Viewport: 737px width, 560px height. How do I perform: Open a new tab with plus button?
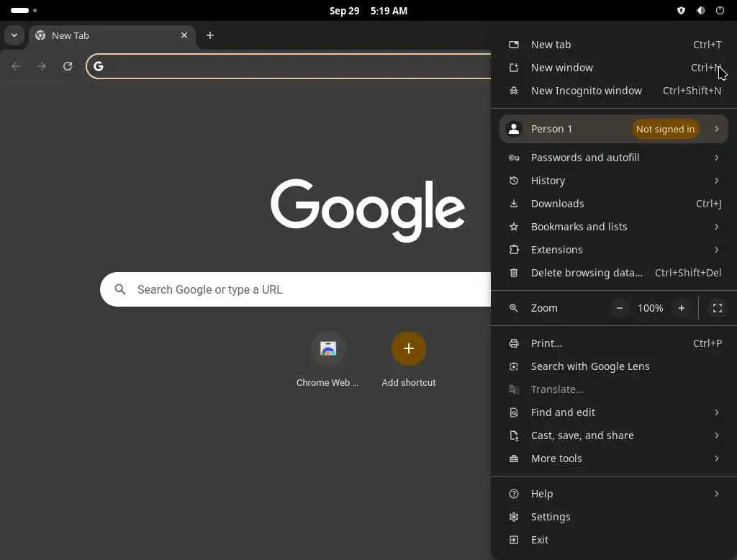click(x=210, y=35)
